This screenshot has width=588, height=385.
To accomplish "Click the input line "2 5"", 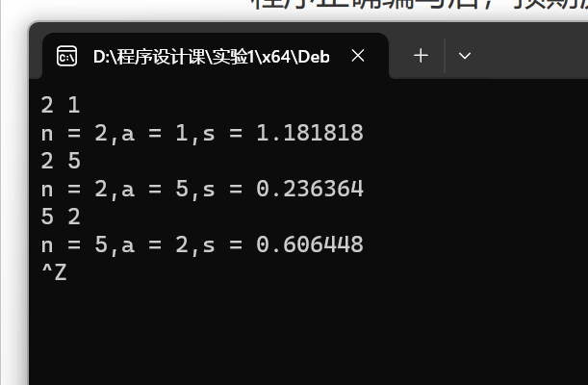I will pos(61,161).
